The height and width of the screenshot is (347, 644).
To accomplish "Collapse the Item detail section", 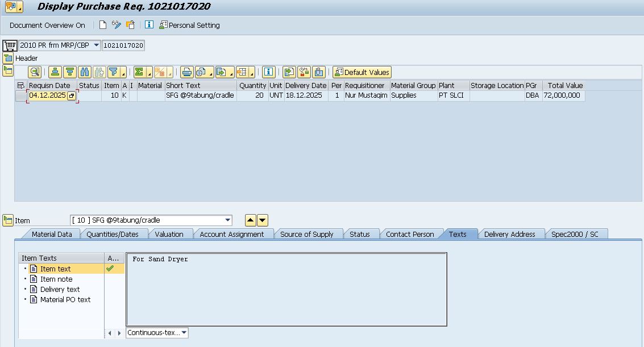I will click(x=8, y=220).
